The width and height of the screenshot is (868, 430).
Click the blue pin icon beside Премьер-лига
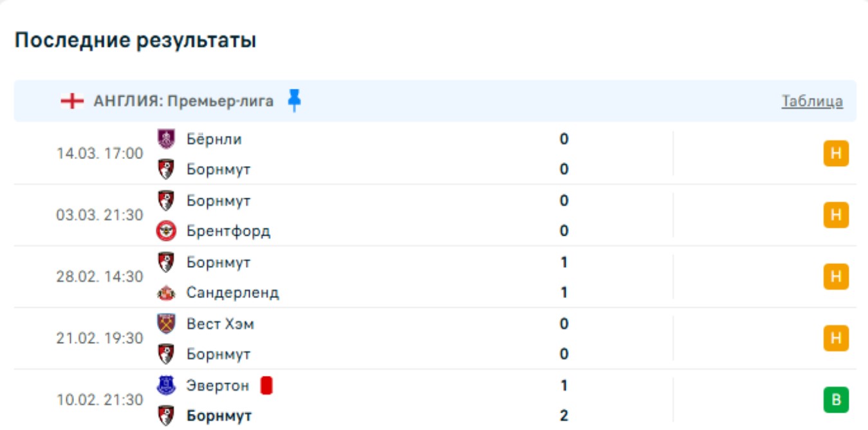tap(294, 101)
